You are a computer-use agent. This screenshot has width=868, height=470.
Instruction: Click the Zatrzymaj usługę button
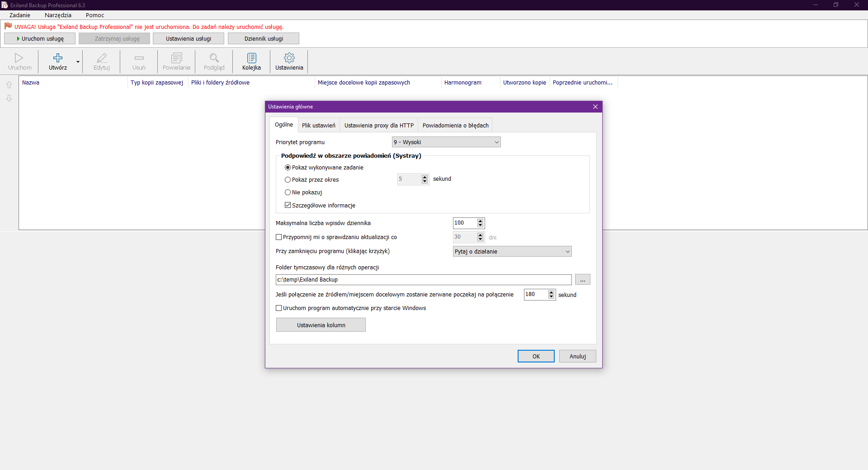[x=114, y=38]
